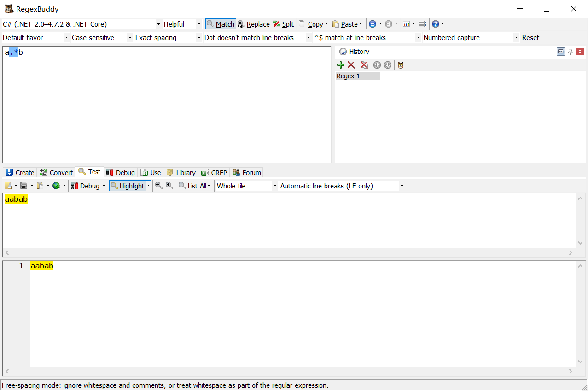Image resolution: width=588 pixels, height=391 pixels.
Task: Click the Test panel clipboard paste icon
Action: coord(40,186)
